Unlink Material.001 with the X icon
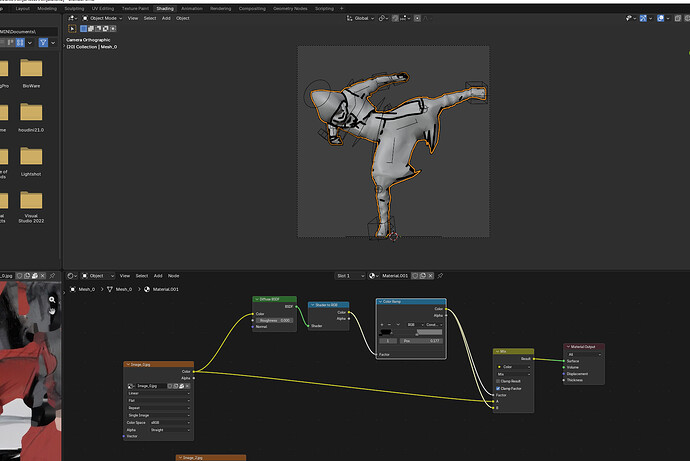690x461 pixels. pyautogui.click(x=430, y=276)
